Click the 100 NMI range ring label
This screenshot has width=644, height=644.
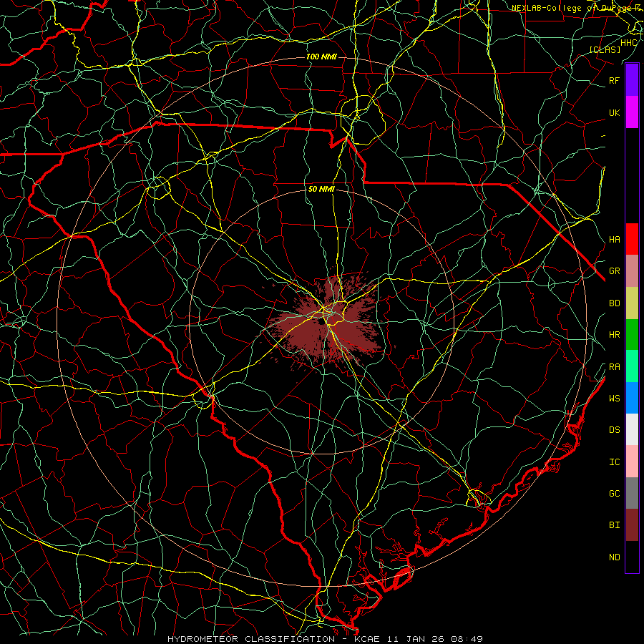[x=321, y=57]
